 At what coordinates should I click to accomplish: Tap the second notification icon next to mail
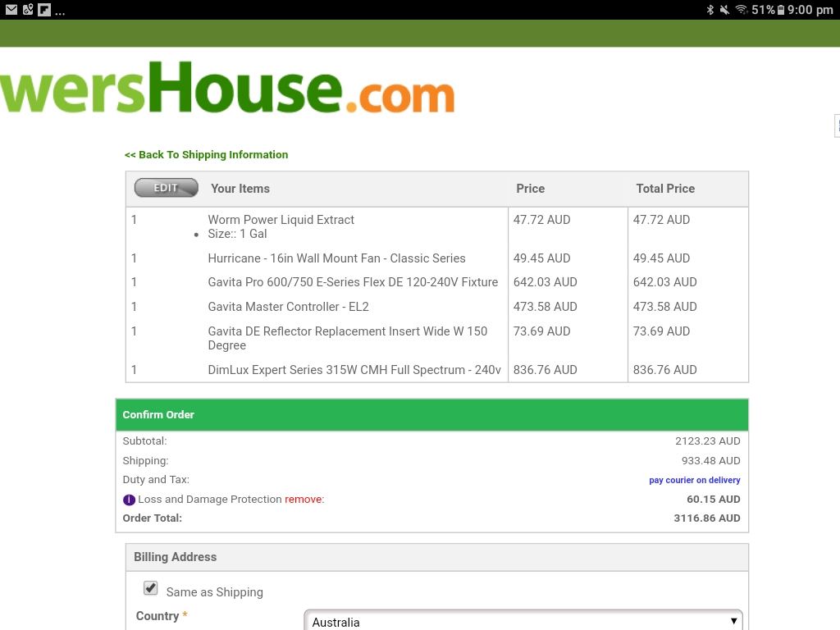(28, 10)
